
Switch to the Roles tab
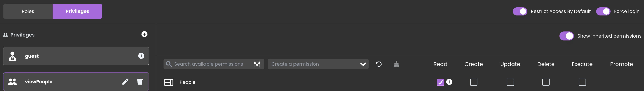28,11
